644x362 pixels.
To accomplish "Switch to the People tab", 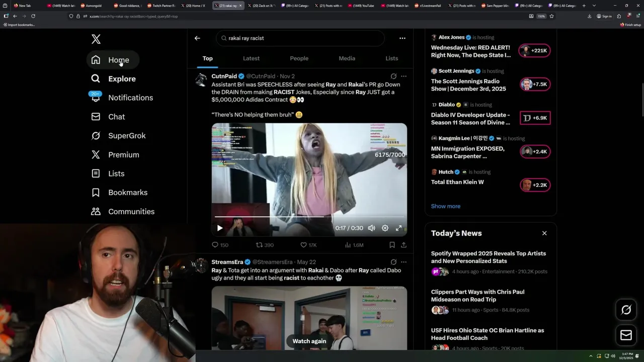I will coord(299,58).
